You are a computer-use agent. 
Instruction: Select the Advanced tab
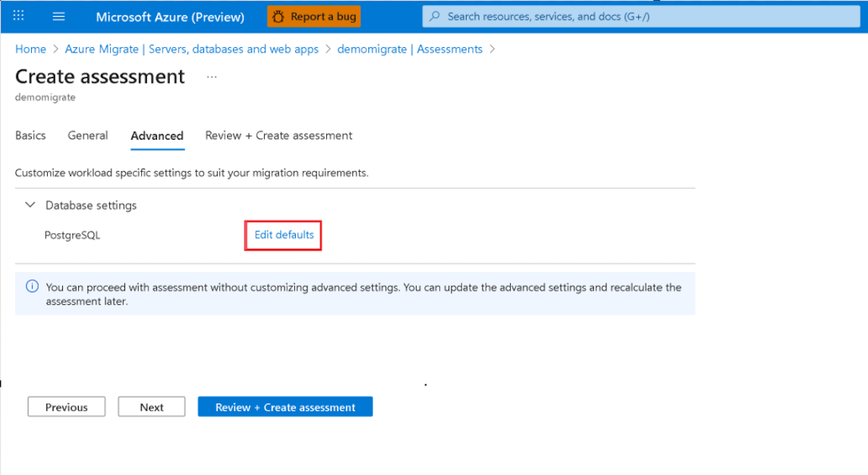coord(157,136)
